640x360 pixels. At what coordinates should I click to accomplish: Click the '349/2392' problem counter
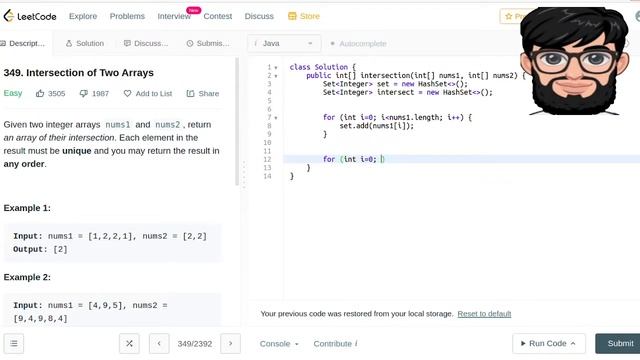195,344
